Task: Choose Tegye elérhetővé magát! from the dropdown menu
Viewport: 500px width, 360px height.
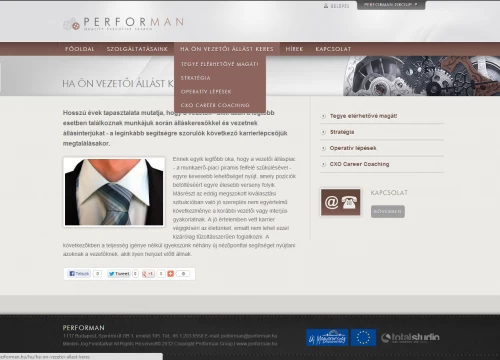Action: (220, 64)
